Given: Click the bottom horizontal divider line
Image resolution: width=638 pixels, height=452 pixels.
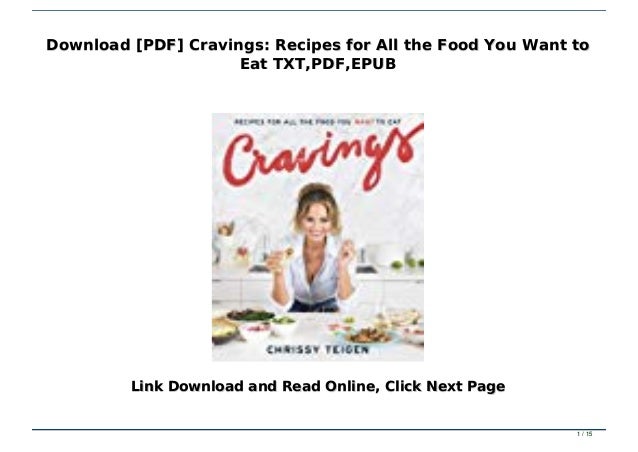Looking at the screenshot, I should (x=319, y=429).
